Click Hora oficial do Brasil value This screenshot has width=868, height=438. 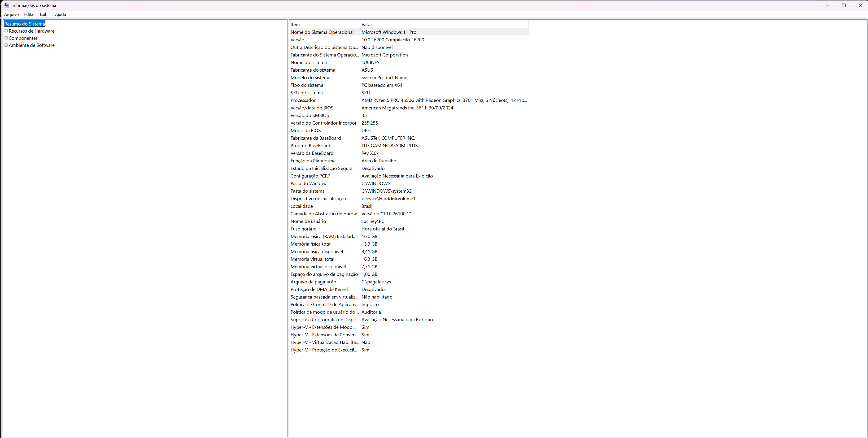click(x=383, y=229)
